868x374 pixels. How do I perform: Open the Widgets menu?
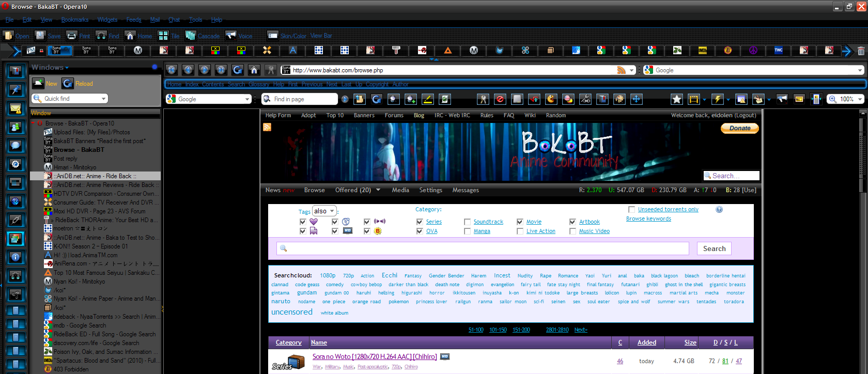[107, 20]
